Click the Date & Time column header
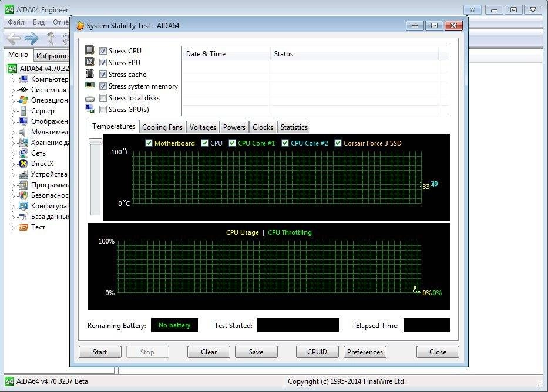 point(226,54)
